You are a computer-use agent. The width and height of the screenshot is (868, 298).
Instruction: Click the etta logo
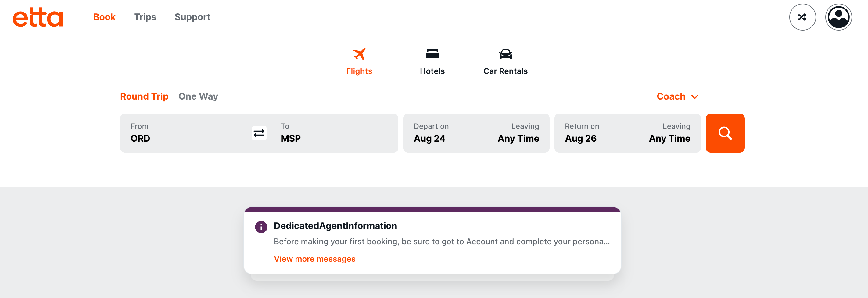pyautogui.click(x=38, y=17)
